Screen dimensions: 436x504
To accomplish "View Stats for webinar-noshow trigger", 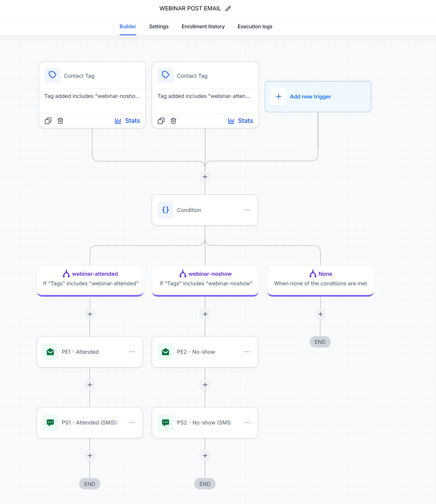I will [x=128, y=121].
